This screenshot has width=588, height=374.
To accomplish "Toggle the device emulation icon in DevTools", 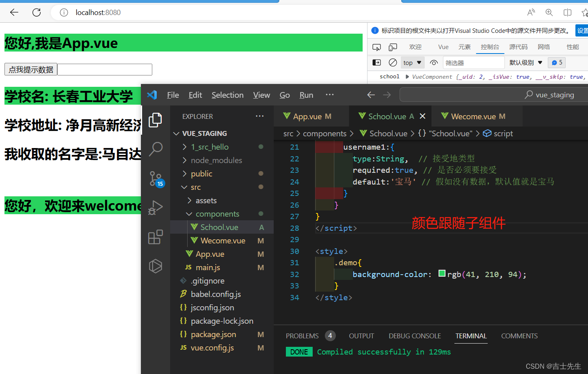I will [x=393, y=47].
